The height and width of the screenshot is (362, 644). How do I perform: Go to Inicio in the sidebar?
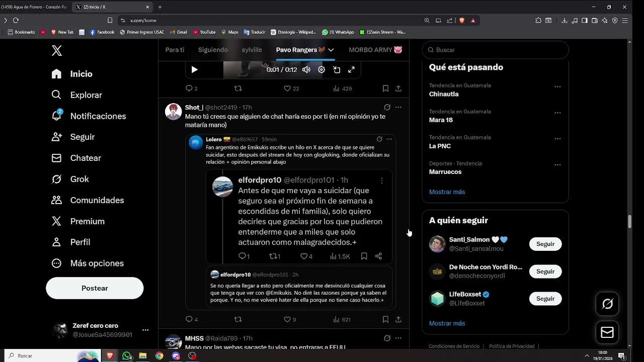point(72,74)
